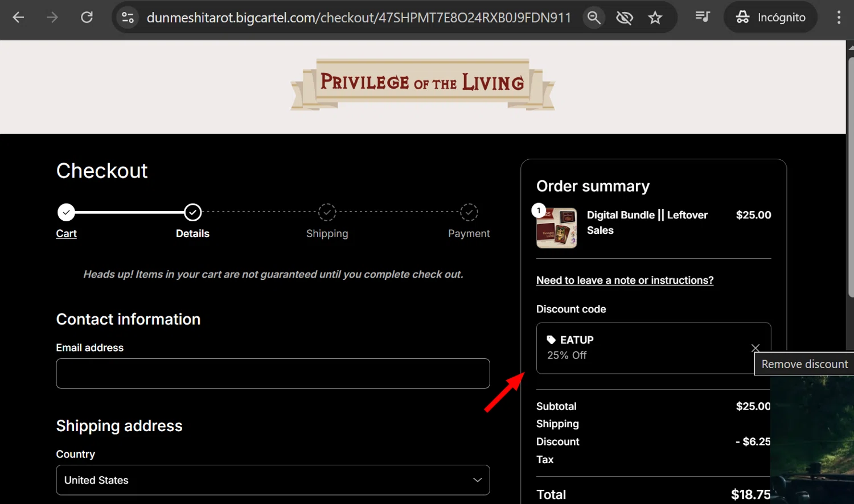Click the EATUP discount tag icon
This screenshot has height=504, width=854.
tap(551, 340)
